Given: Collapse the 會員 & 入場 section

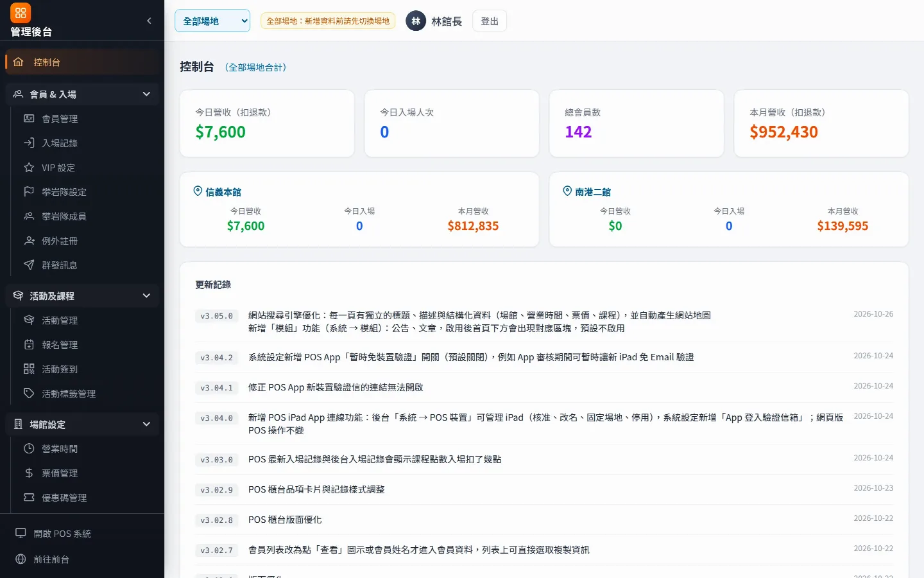Looking at the screenshot, I should [x=82, y=94].
